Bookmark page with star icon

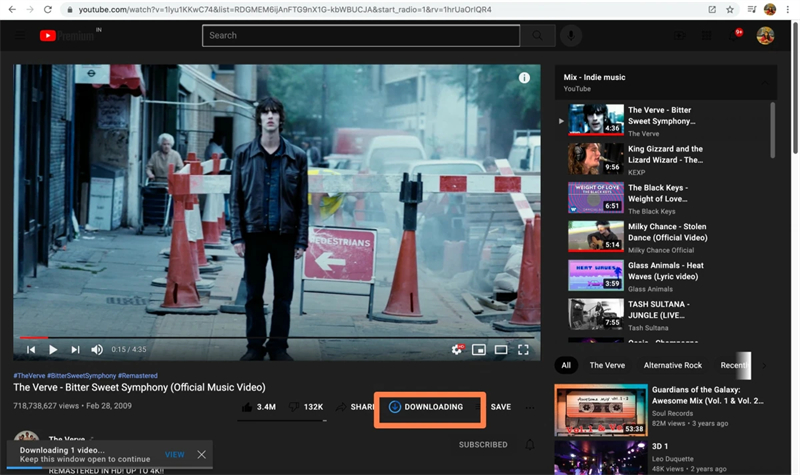coord(730,9)
